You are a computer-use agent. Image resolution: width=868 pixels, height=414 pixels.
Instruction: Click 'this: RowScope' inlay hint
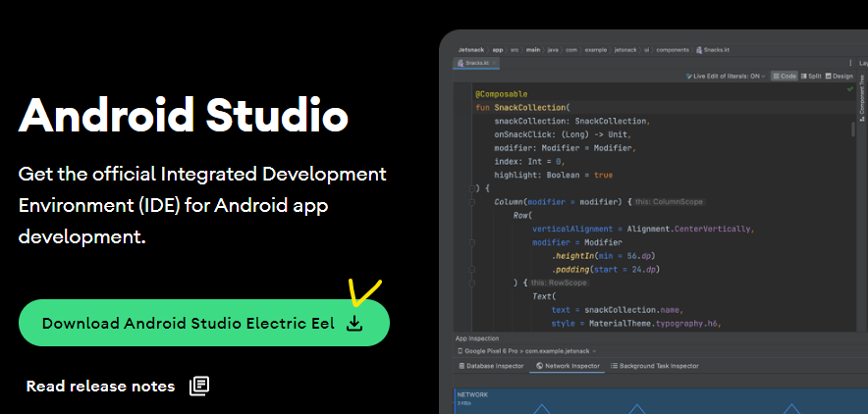pyautogui.click(x=558, y=283)
